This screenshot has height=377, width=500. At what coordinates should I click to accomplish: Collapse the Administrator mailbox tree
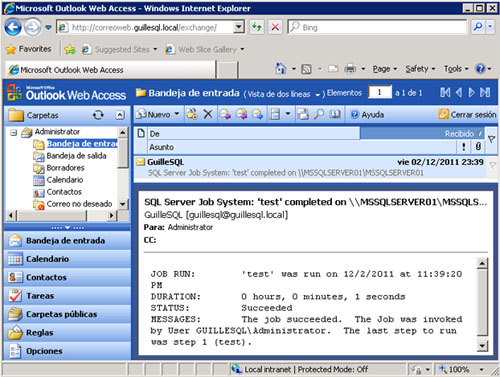tap(13, 133)
